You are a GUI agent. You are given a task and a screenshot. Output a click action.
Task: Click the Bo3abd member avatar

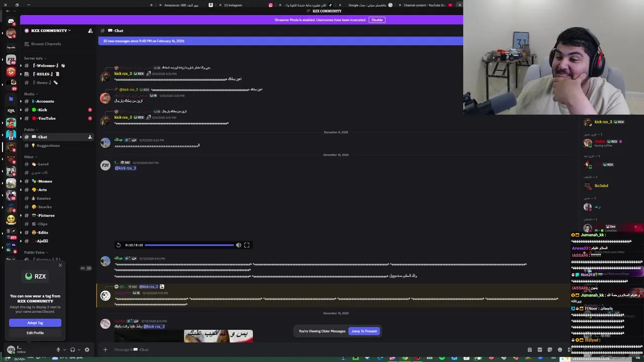pos(588,186)
